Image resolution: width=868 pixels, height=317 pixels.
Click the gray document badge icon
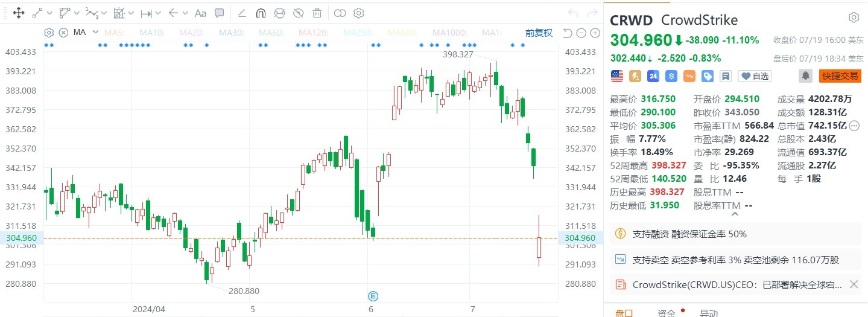(726, 76)
